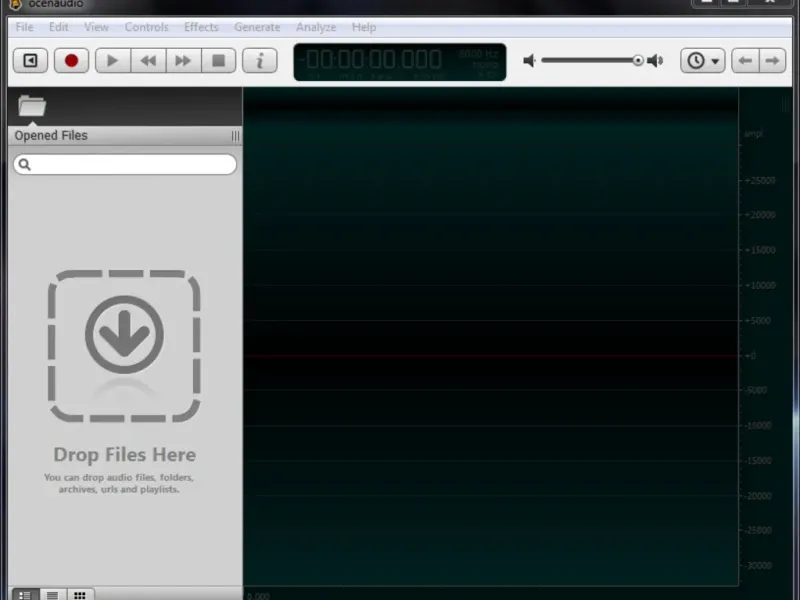Click the magnifier icon in the search box
Image resolution: width=800 pixels, height=600 pixels.
pos(24,164)
